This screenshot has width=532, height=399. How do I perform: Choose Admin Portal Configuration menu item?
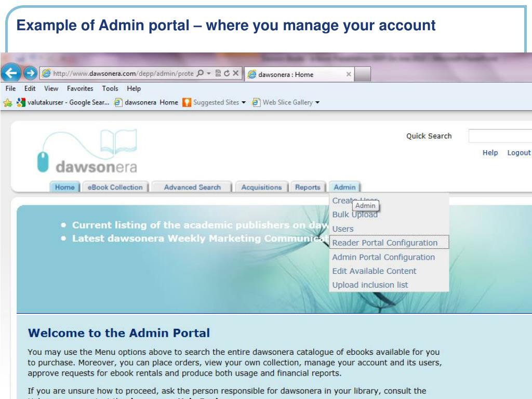click(x=383, y=257)
